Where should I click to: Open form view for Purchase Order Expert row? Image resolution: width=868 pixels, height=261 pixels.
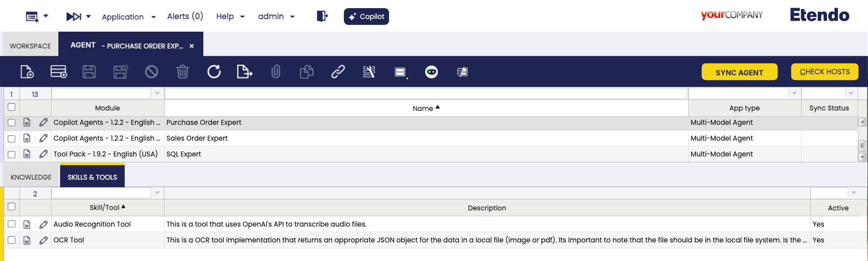27,123
